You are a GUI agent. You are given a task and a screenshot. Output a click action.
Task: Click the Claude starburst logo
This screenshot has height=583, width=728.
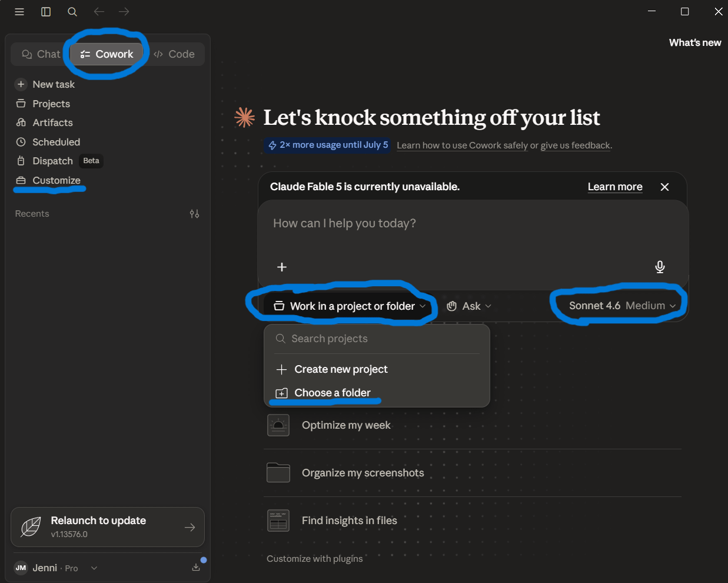click(245, 118)
